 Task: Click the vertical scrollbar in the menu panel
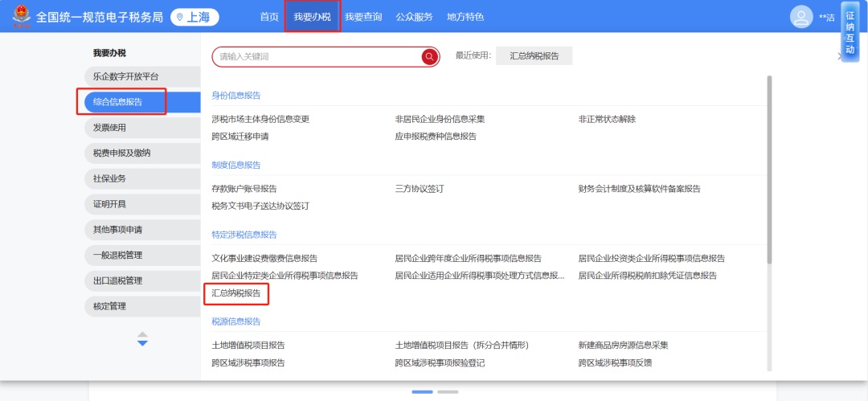[x=769, y=169]
